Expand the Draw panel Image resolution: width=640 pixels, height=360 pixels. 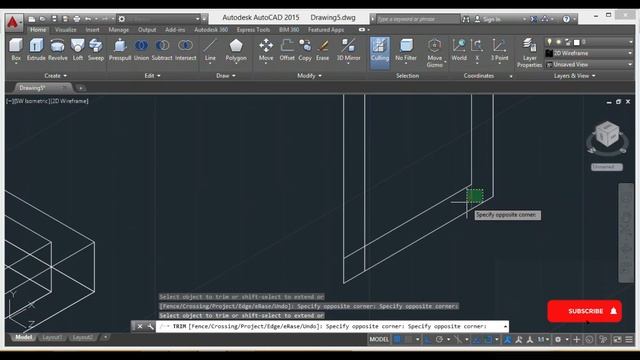[226, 76]
